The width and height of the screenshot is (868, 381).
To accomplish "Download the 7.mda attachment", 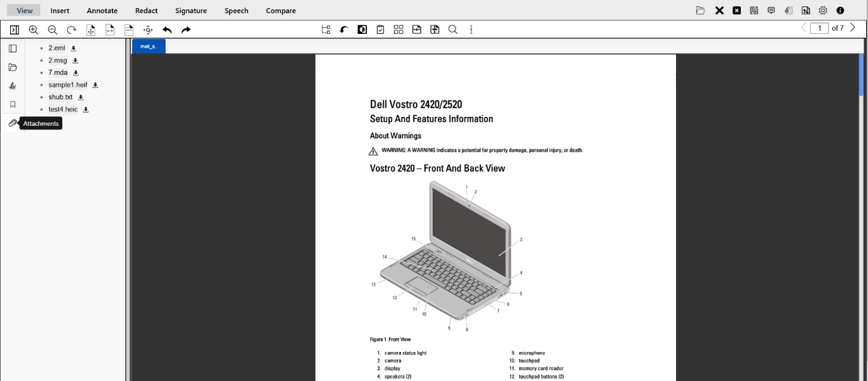I will coord(76,73).
